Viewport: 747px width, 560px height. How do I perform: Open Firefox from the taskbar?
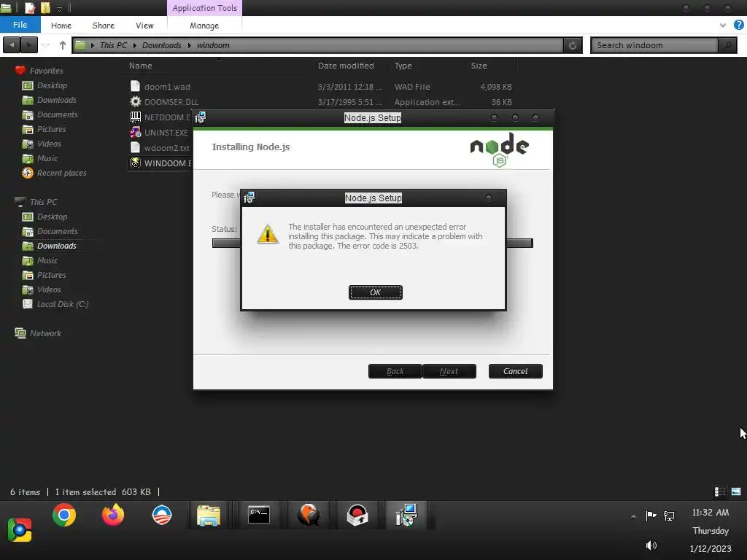click(113, 516)
